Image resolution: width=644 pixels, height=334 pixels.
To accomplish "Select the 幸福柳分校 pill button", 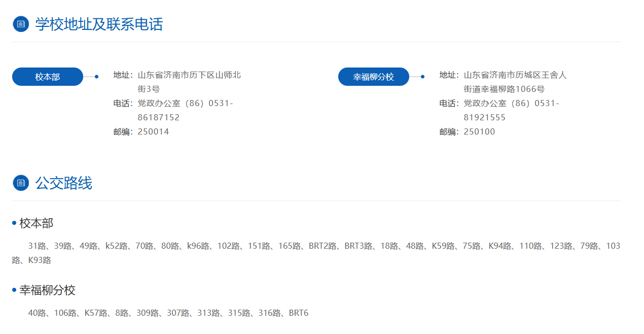I will pyautogui.click(x=374, y=77).
